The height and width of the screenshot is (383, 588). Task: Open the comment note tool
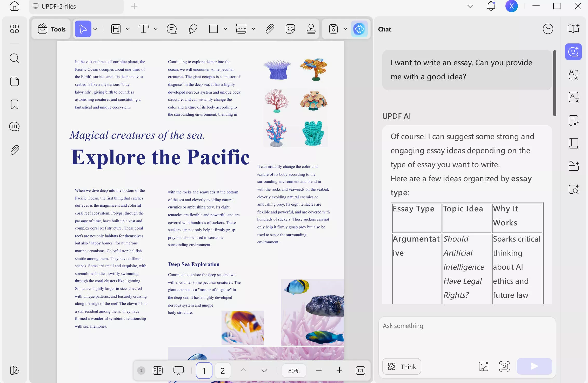click(172, 29)
